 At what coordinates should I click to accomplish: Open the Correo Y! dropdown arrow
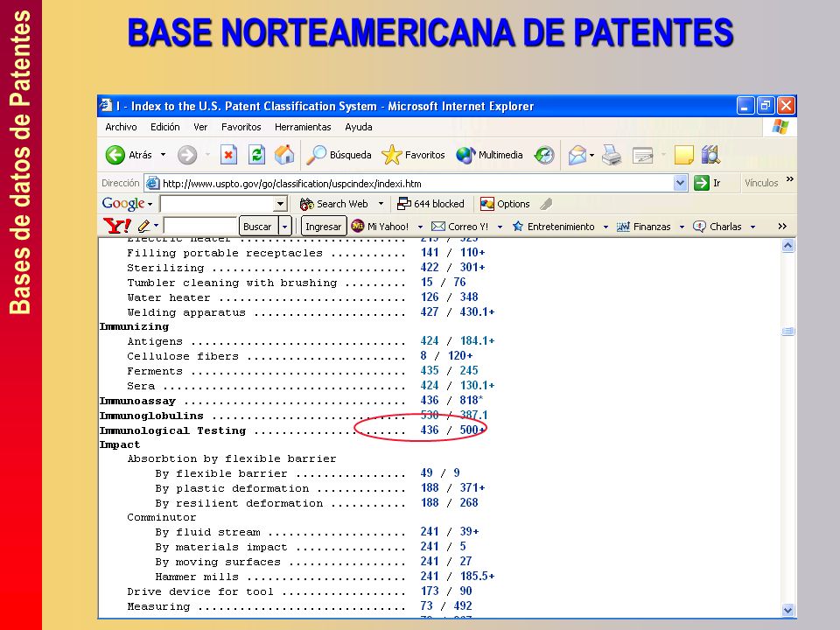500,227
